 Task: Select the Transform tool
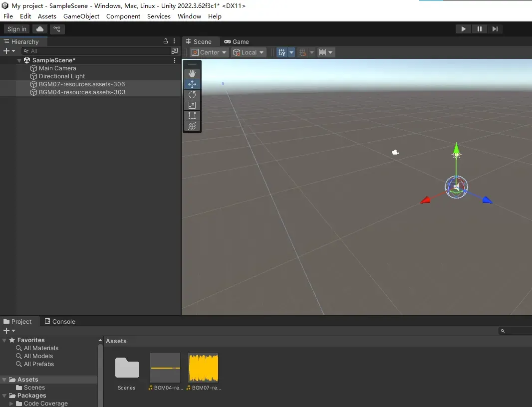[x=192, y=126]
